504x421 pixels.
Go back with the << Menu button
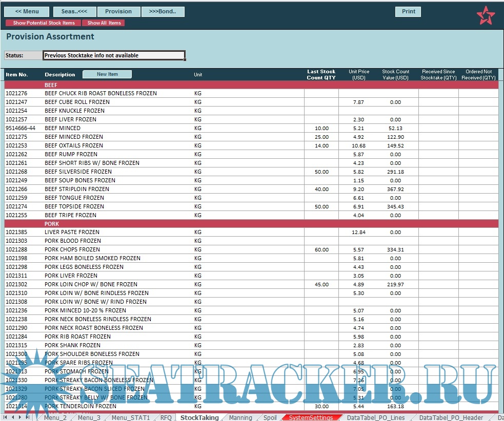coord(27,12)
